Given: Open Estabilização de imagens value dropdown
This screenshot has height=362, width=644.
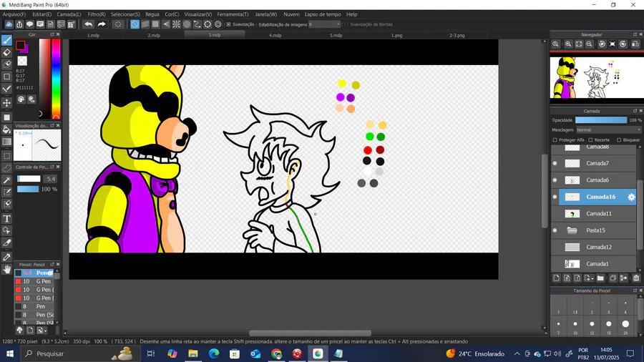Looking at the screenshot, I should point(324,24).
